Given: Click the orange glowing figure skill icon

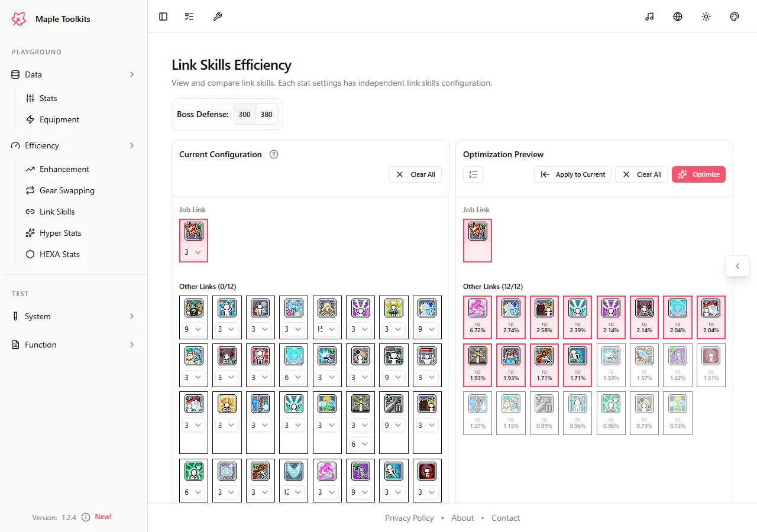Looking at the screenshot, I should point(227,404).
